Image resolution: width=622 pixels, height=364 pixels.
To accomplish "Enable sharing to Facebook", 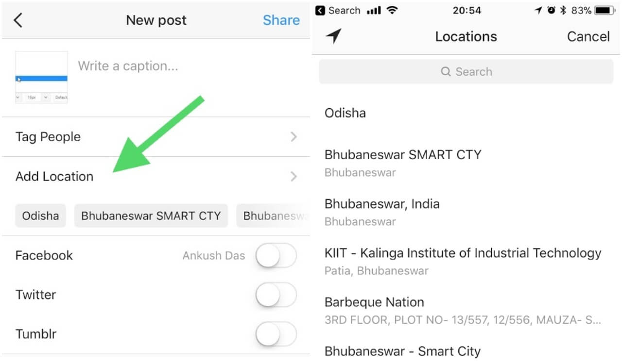I will pyautogui.click(x=276, y=255).
